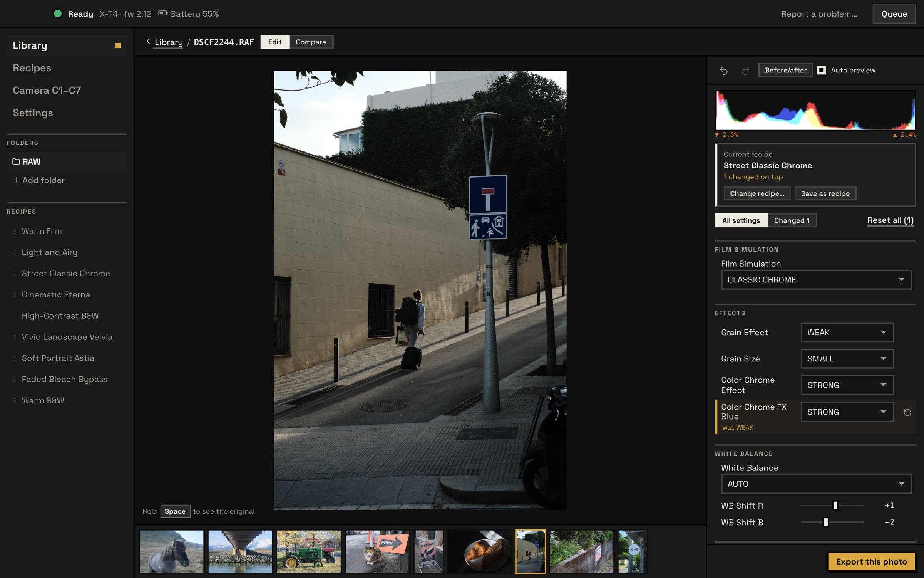Open the Film Simulation dropdown
This screenshot has width=924, height=578.
[x=816, y=280]
